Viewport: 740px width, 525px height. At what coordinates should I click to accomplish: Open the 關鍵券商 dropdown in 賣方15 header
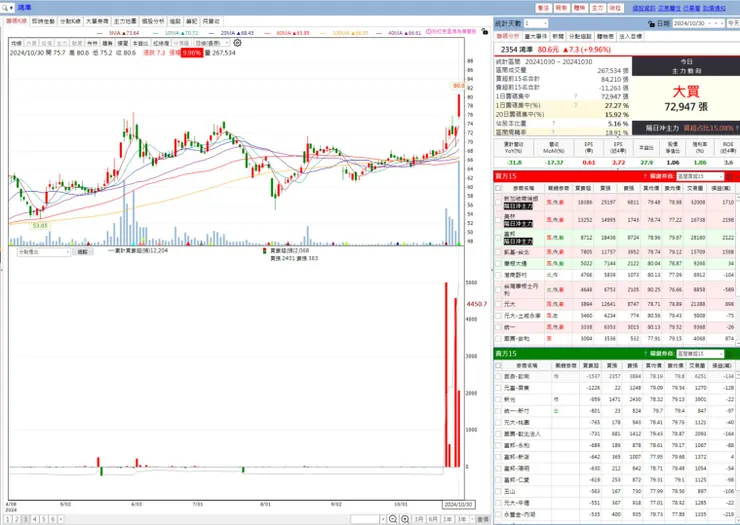[700, 354]
